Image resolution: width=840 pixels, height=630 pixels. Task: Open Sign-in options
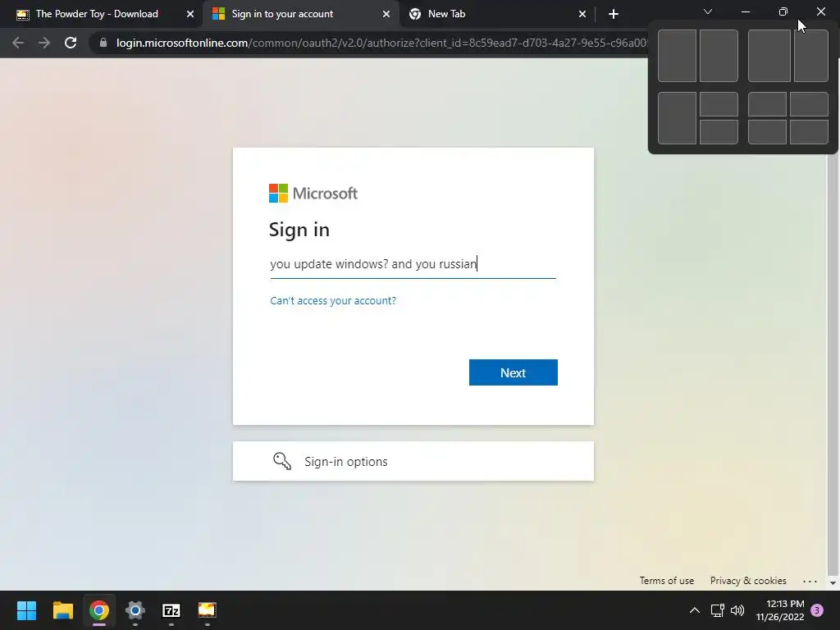coord(413,461)
